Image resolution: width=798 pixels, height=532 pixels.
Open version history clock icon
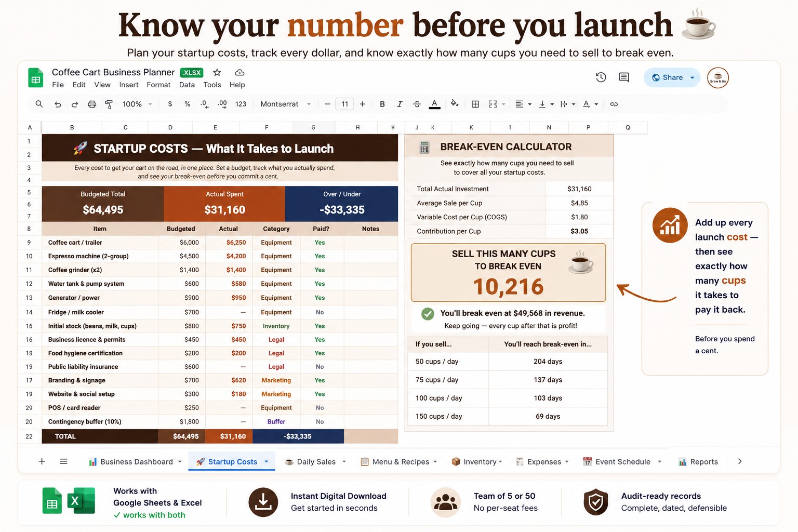click(x=601, y=77)
